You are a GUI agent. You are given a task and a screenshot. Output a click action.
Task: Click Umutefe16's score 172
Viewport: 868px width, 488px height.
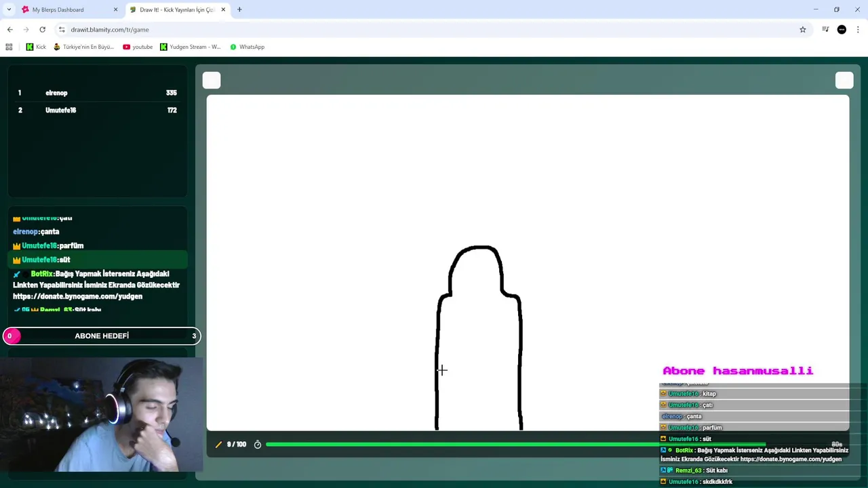pos(172,110)
